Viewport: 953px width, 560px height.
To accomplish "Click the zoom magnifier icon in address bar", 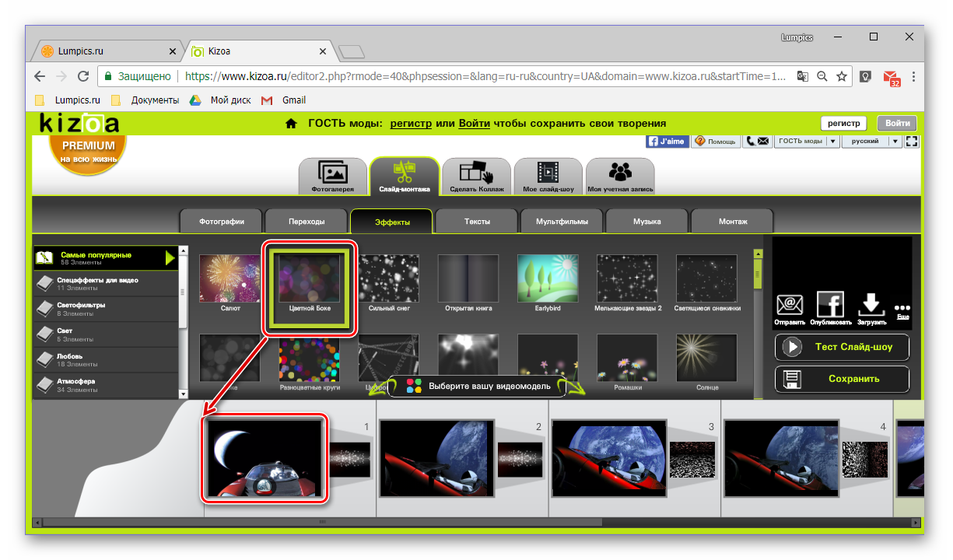I will pyautogui.click(x=822, y=76).
